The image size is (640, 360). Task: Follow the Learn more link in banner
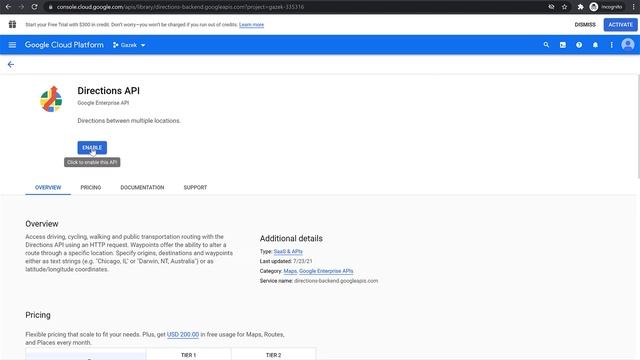point(251,25)
